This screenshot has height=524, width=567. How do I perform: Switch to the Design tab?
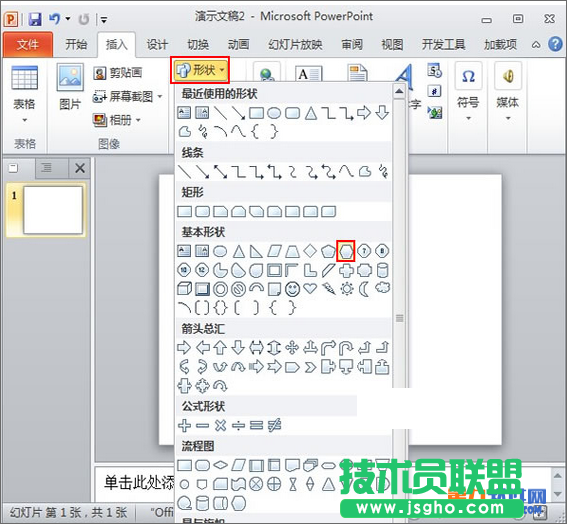[157, 44]
